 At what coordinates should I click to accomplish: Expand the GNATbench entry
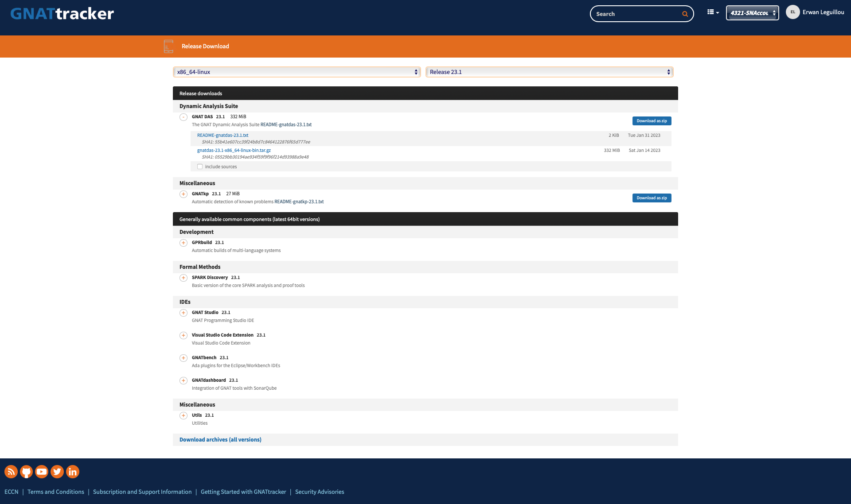[183, 358]
